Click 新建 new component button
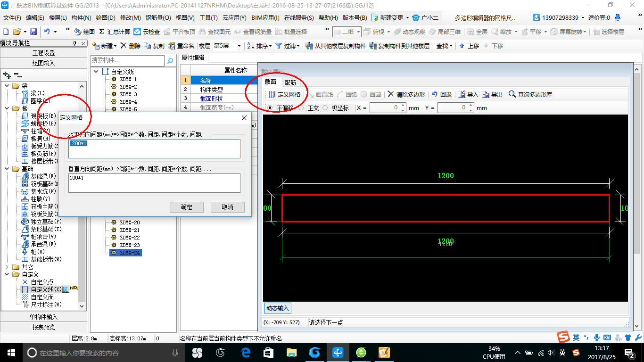The width and height of the screenshot is (644, 362). [104, 46]
